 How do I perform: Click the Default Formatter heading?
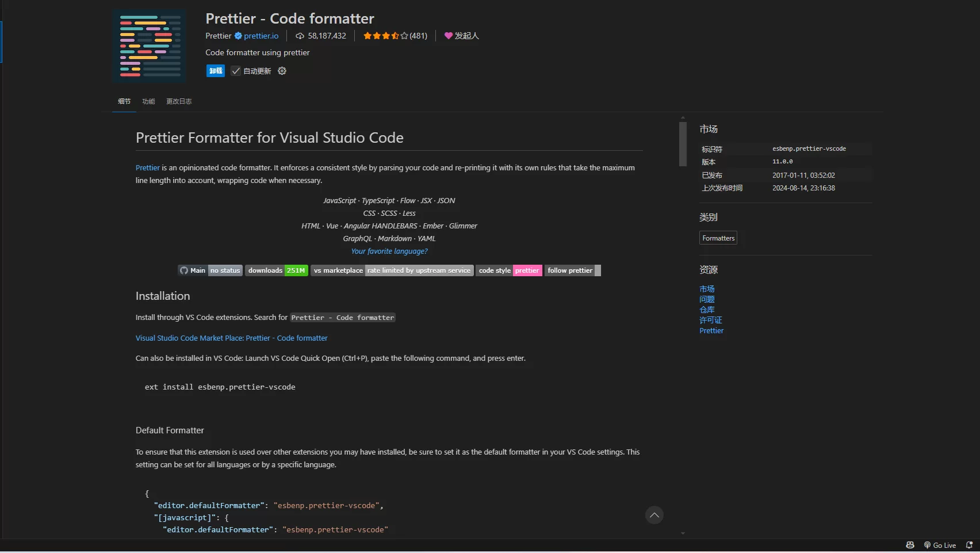[170, 430]
